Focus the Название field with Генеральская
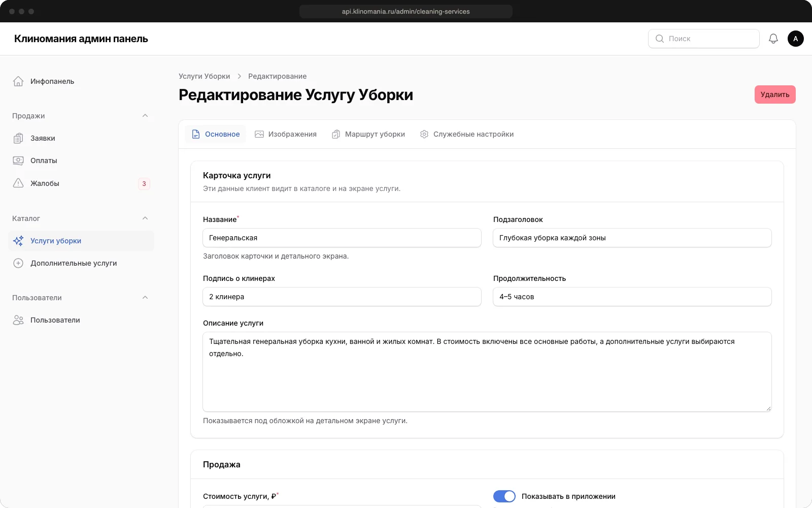Image resolution: width=812 pixels, height=508 pixels. (x=342, y=238)
